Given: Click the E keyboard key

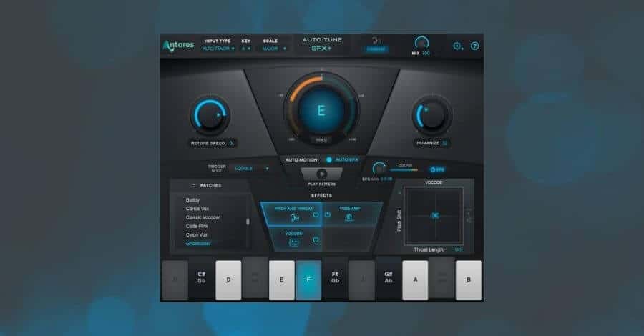Looking at the screenshot, I should (281, 280).
